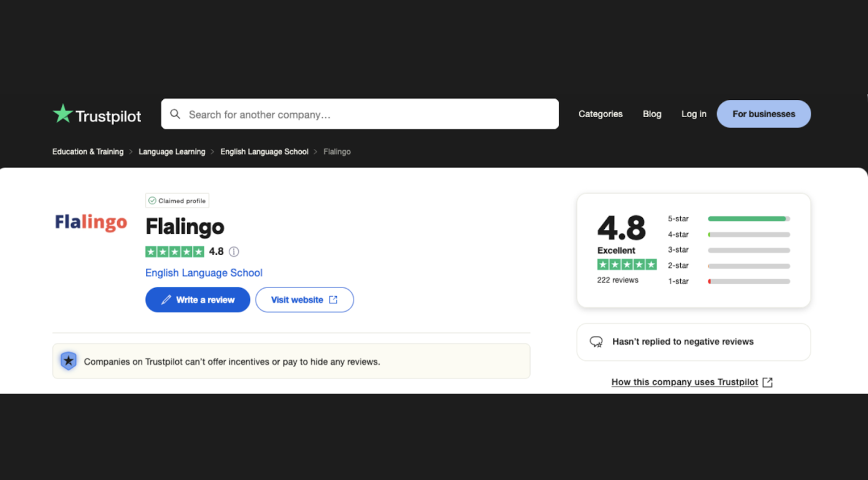Focus the Search for another company field

tap(360, 114)
